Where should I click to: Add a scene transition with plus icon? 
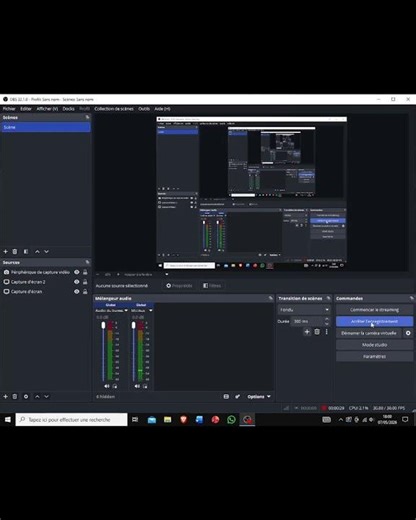(x=307, y=332)
